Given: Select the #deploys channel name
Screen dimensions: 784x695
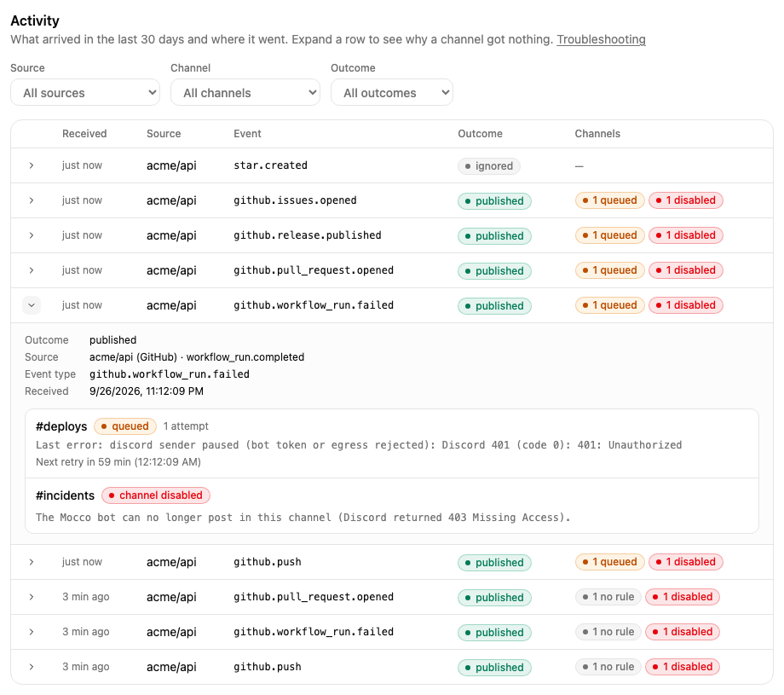Looking at the screenshot, I should pos(61,426).
